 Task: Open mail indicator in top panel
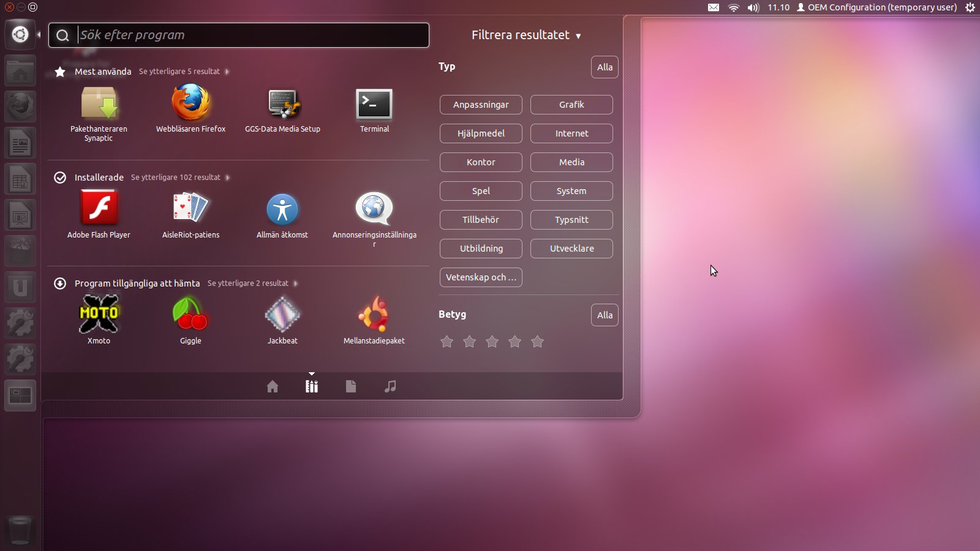tap(714, 7)
